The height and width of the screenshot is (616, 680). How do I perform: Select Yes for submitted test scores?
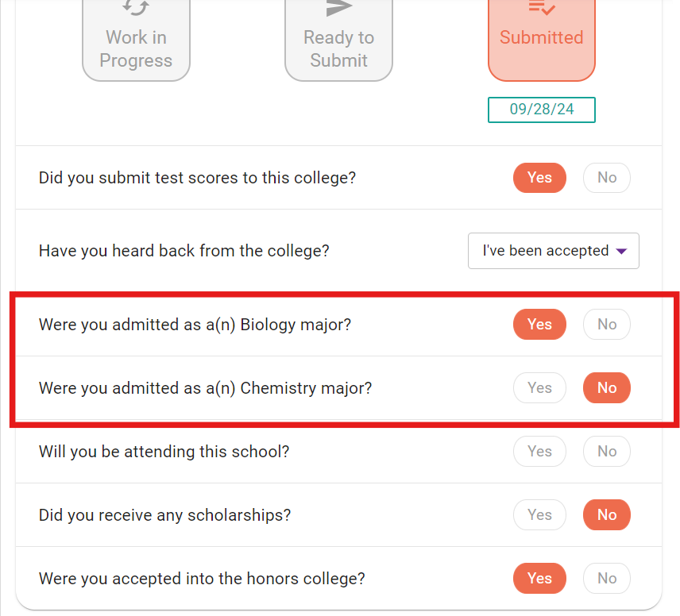click(539, 178)
